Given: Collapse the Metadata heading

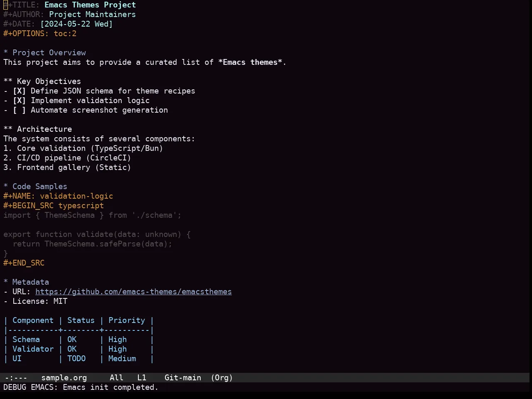Looking at the screenshot, I should [26, 282].
